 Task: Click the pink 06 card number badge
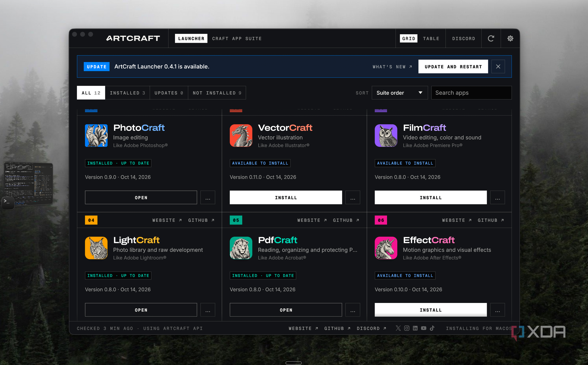click(x=381, y=220)
